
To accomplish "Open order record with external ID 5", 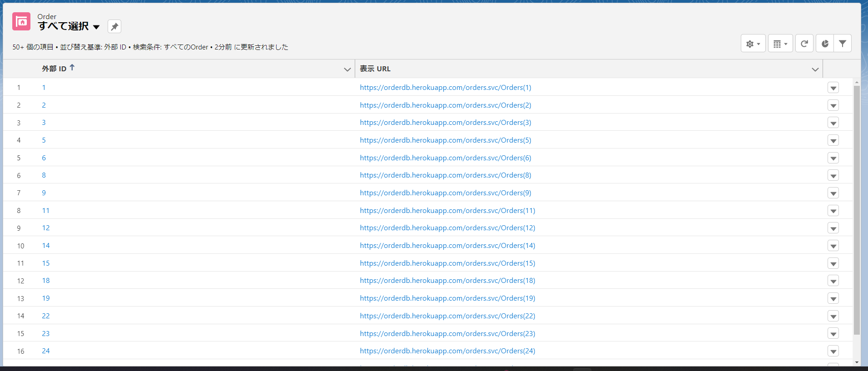I will pyautogui.click(x=44, y=140).
